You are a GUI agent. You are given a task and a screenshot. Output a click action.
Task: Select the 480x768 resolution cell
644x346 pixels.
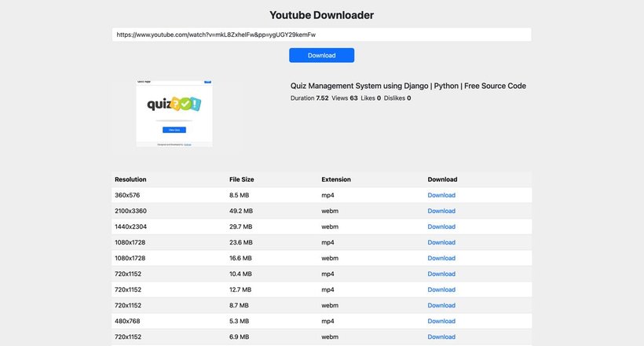pyautogui.click(x=127, y=321)
